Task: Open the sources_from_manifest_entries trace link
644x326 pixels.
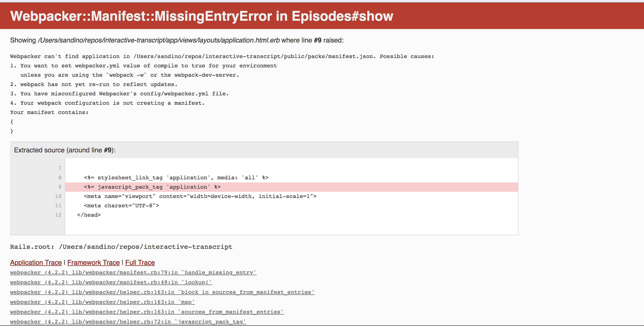Action: 146,311
